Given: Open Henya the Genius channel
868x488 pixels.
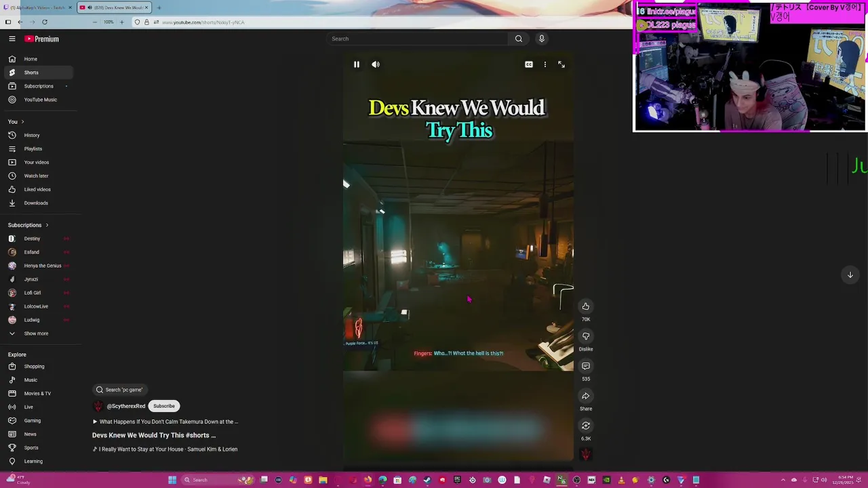Looking at the screenshot, I should pyautogui.click(x=40, y=266).
